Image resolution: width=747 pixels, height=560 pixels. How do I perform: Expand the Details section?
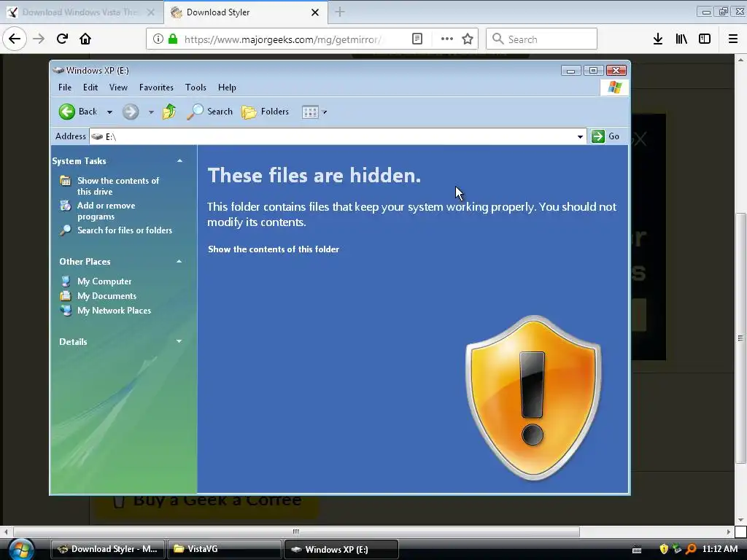pos(179,341)
